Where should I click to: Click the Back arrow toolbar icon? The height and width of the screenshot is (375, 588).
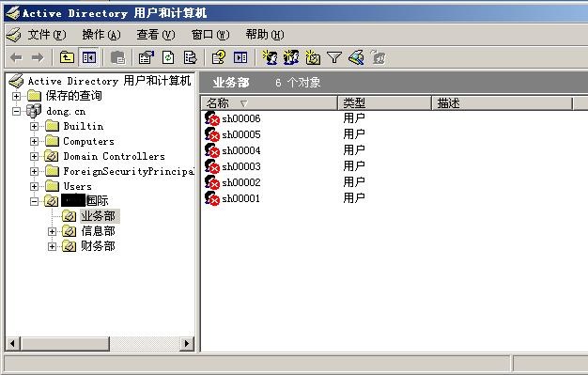tap(16, 58)
